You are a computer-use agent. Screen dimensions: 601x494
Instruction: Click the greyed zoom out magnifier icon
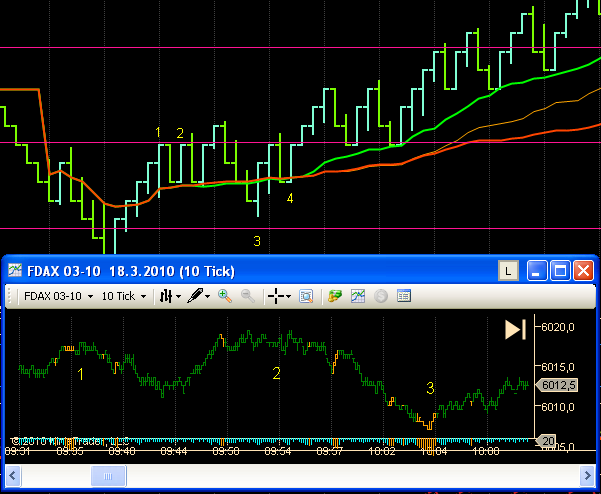[248, 296]
